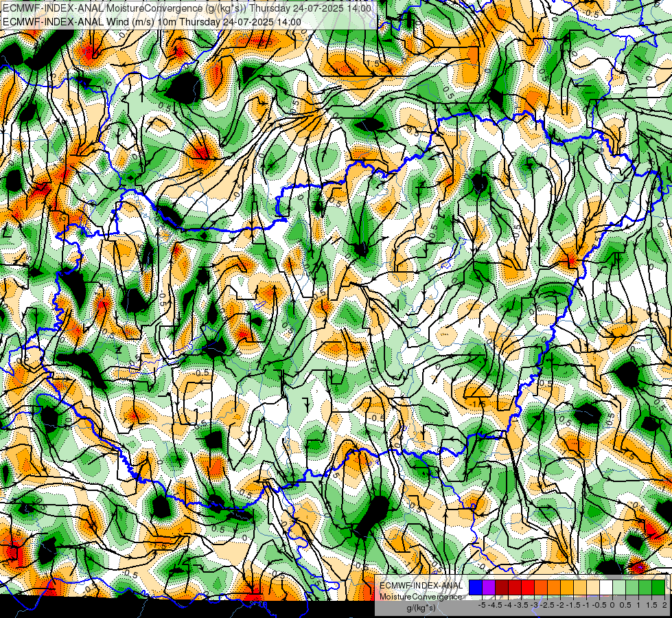Screen dimensions: 672x618
Task: Select the darkest green legend swatch ending at 2
Action: pyautogui.click(x=658, y=587)
